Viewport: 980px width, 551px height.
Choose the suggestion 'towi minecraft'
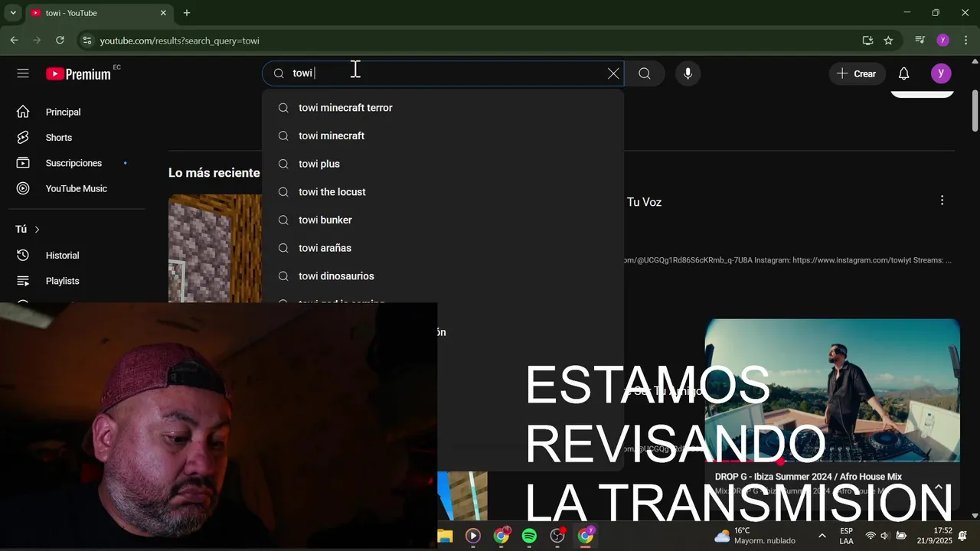pyautogui.click(x=443, y=135)
